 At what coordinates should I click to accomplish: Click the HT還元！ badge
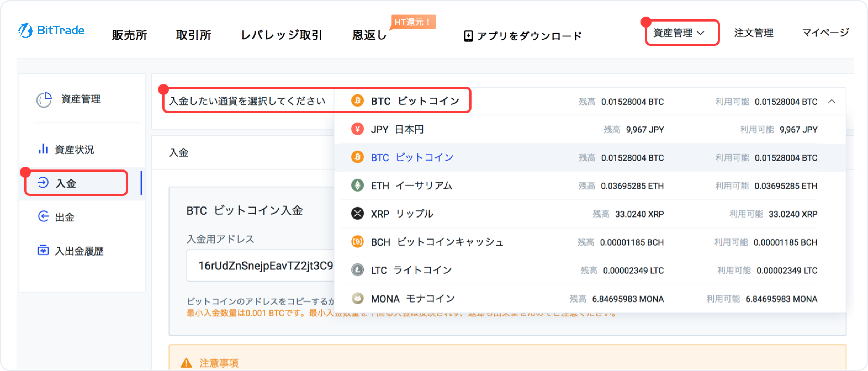click(413, 22)
